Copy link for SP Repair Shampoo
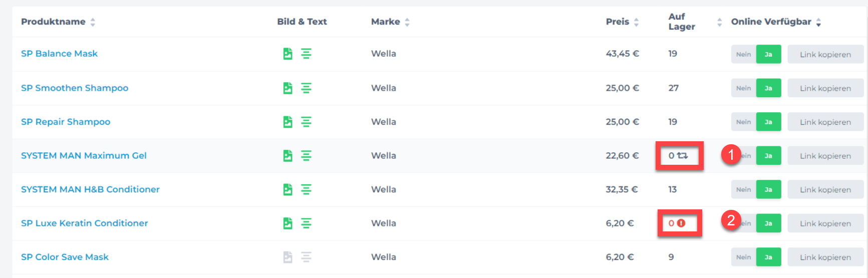Viewport: 868px width, 278px height. click(825, 122)
